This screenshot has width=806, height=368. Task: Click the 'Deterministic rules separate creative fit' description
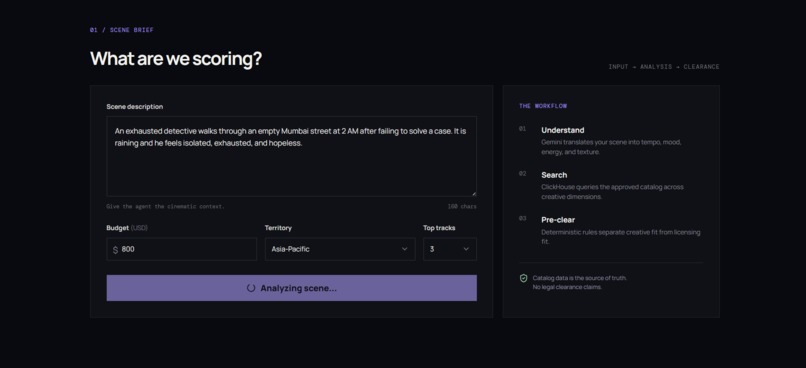pos(620,237)
